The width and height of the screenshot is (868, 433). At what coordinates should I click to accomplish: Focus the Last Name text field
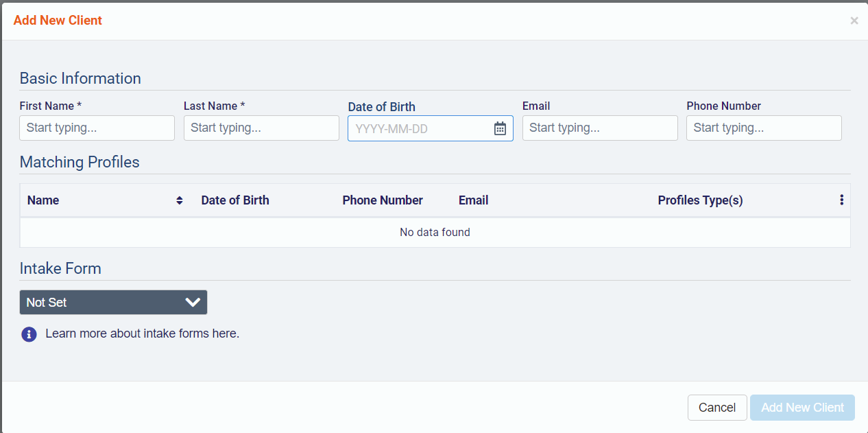(x=261, y=128)
